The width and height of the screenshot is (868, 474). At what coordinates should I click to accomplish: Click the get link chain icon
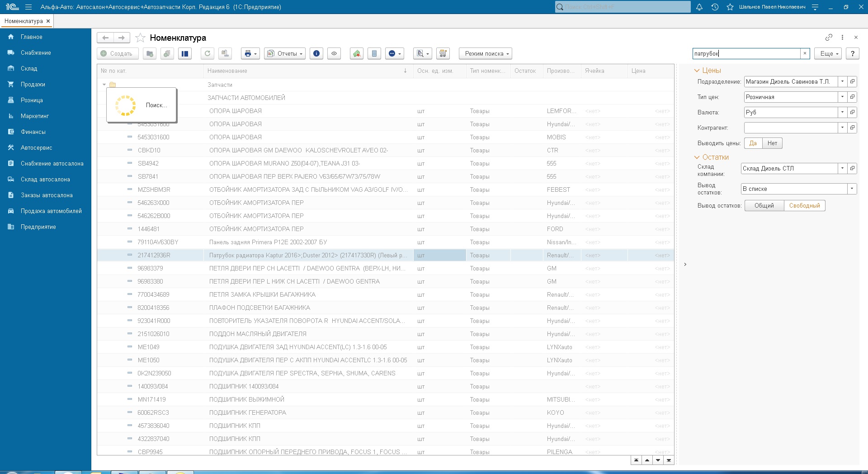[829, 37]
